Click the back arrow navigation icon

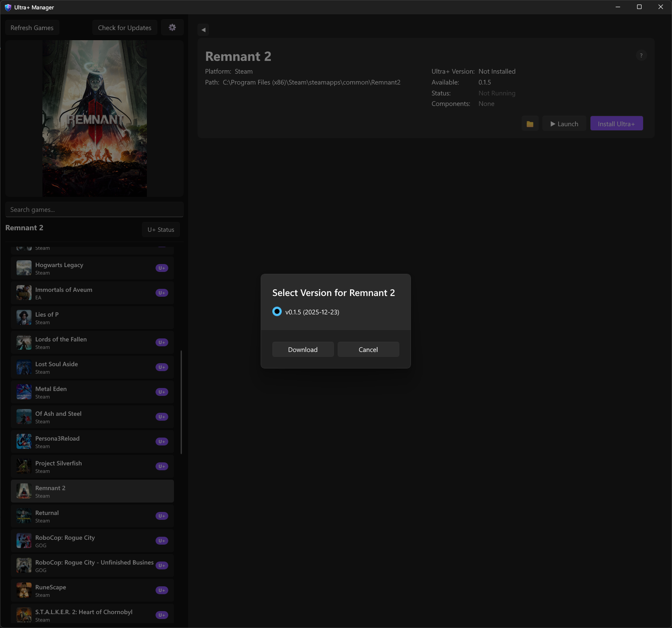(203, 29)
